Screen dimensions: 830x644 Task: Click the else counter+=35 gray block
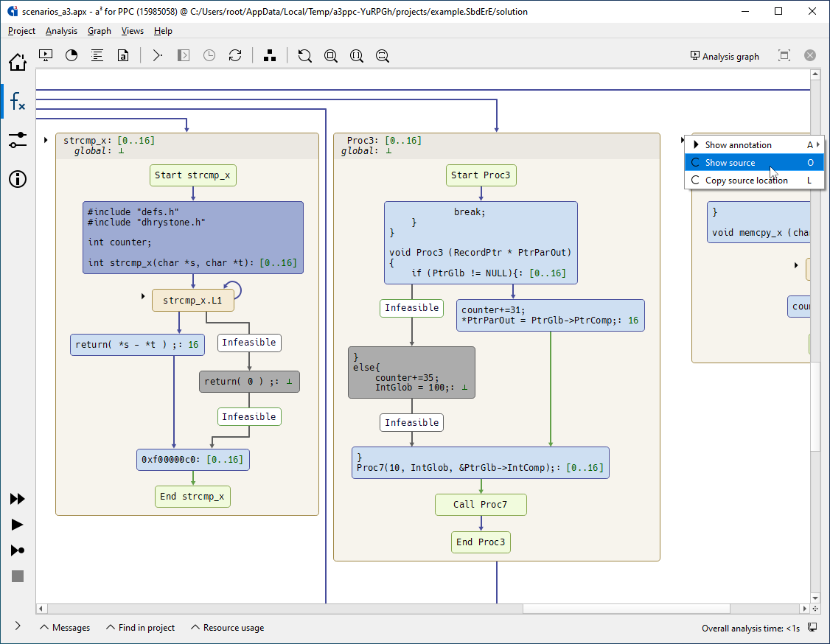point(411,373)
